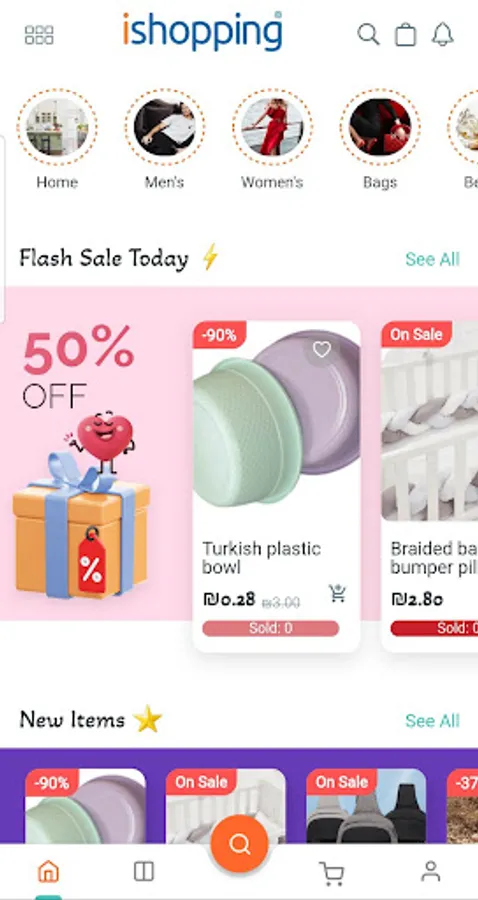
Task: Toggle the wishlist heart on Turkish plastic bowl
Action: tap(322, 349)
